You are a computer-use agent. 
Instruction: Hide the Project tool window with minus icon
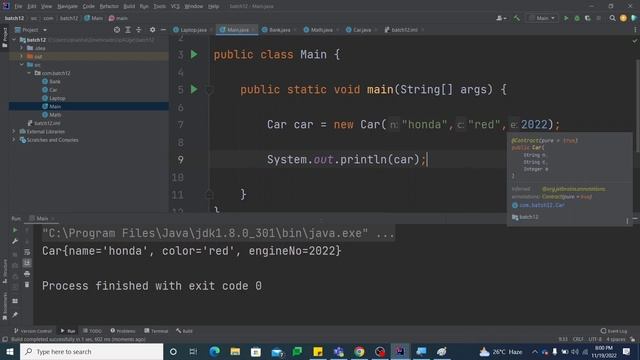[163, 30]
